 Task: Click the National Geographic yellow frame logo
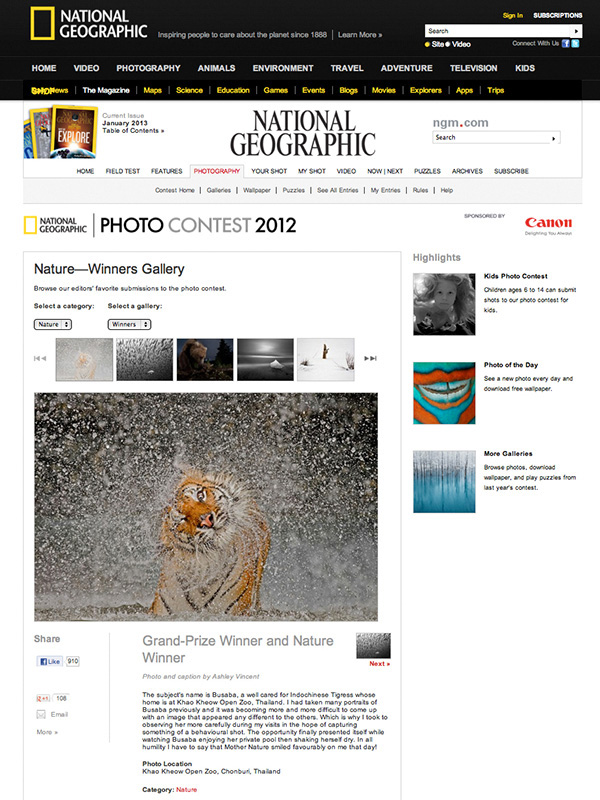point(42,23)
